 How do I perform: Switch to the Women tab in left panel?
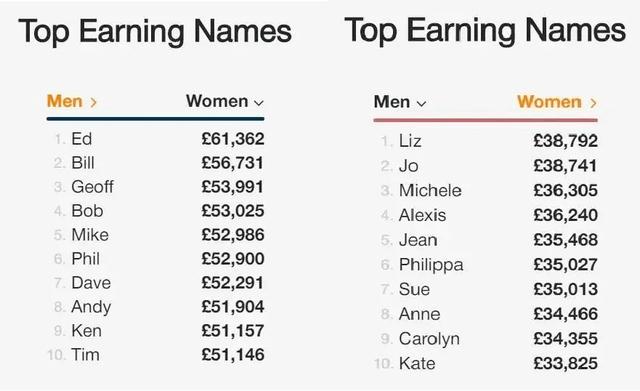[217, 101]
